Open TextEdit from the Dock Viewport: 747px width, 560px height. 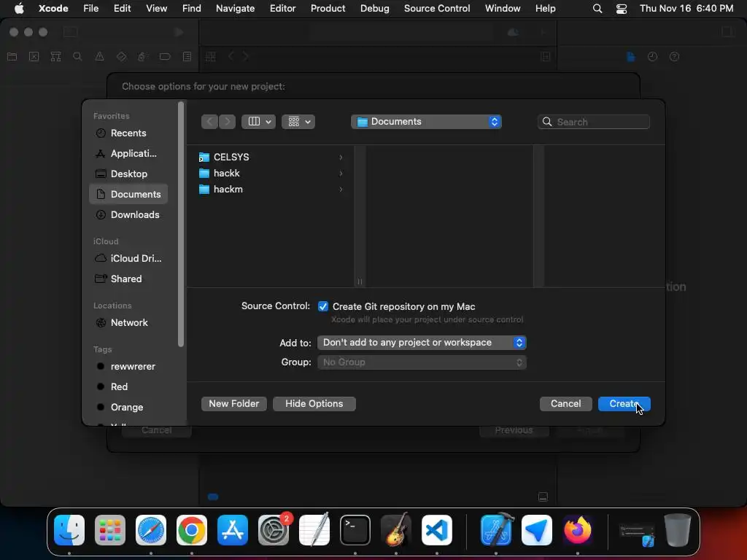[x=314, y=529]
